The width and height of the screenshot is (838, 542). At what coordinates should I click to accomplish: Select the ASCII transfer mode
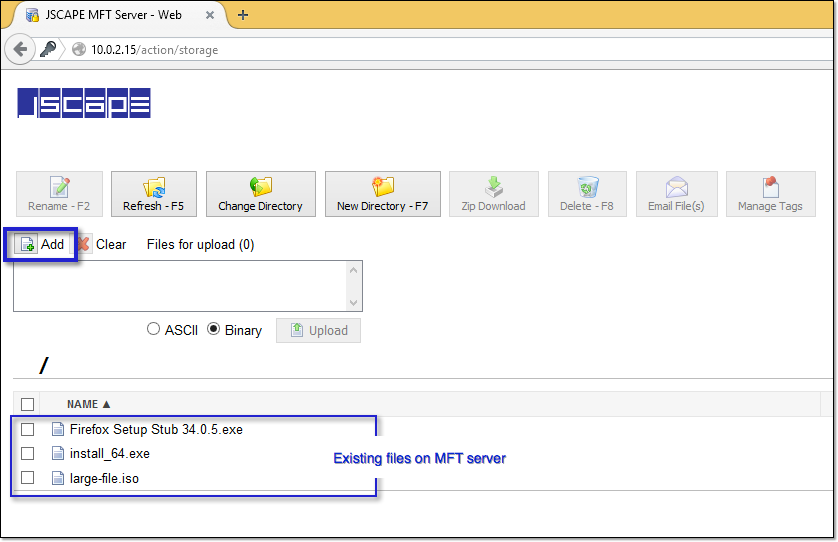153,329
